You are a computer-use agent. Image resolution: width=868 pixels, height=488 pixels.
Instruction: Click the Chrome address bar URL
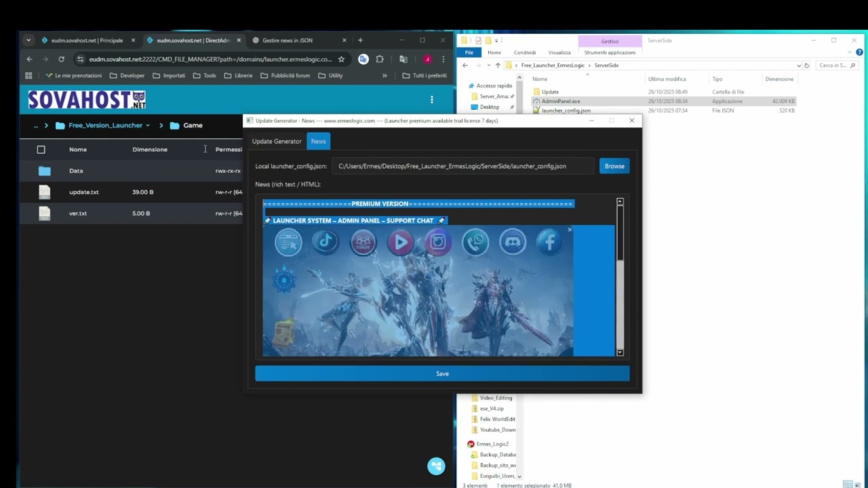click(x=210, y=59)
